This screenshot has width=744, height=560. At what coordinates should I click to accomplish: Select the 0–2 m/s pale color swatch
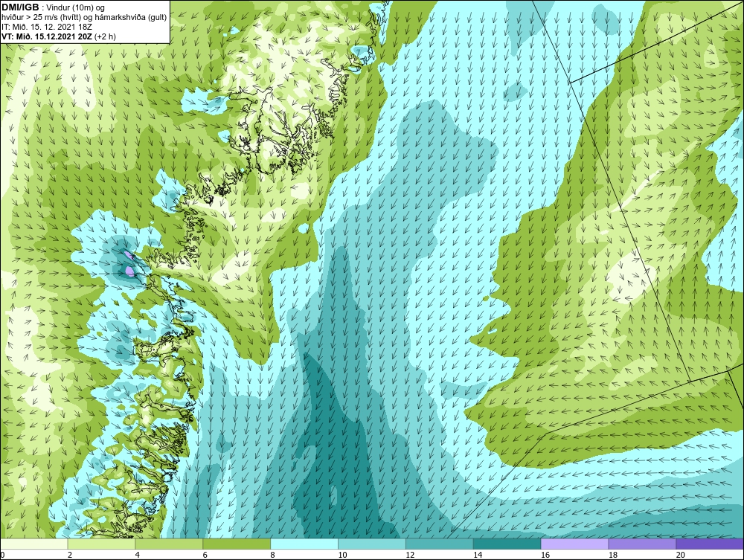[x=34, y=544]
